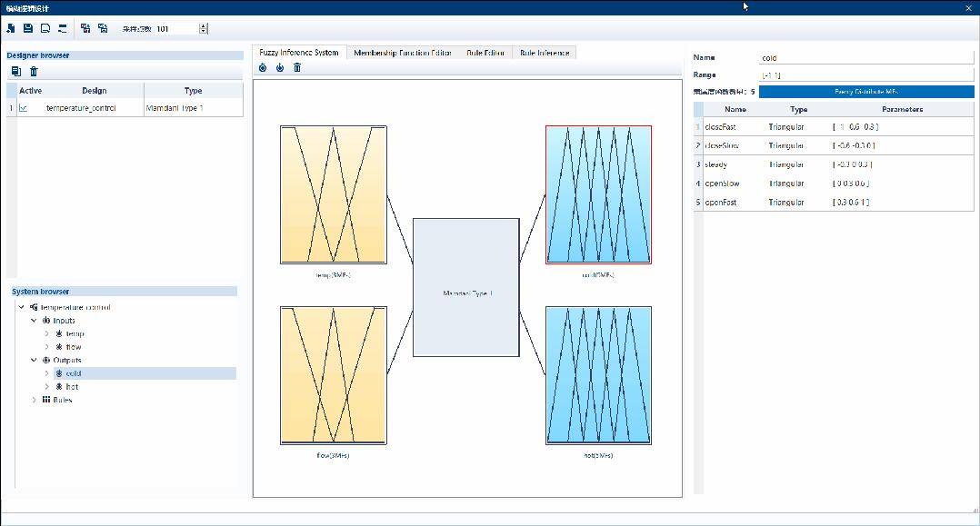Collapse the Outputs branch
This screenshot has height=526, width=980.
pos(34,360)
